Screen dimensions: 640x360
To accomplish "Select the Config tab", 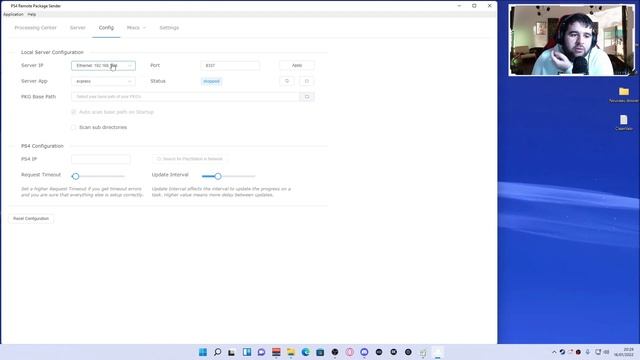I will coord(106,28).
